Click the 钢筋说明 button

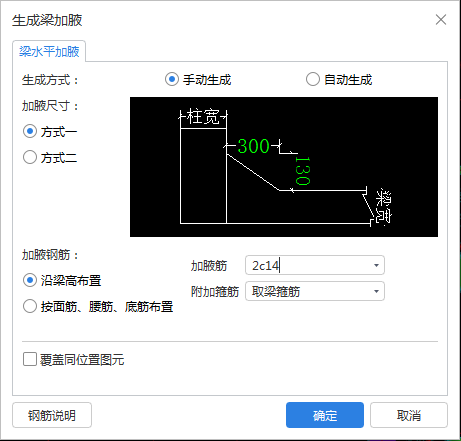pos(52,415)
